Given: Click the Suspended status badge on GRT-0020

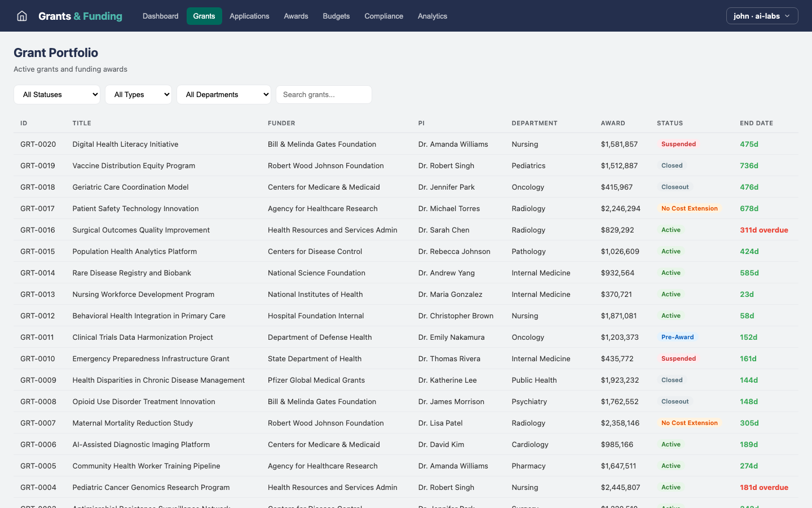Looking at the screenshot, I should (x=678, y=144).
